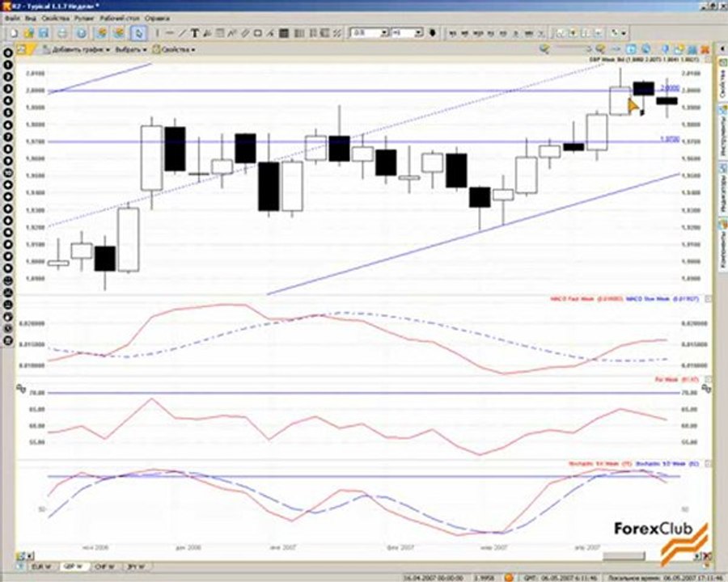Viewport: 728px width, 582px height.
Task: Click the Print icon in toolbar
Action: [x=62, y=33]
